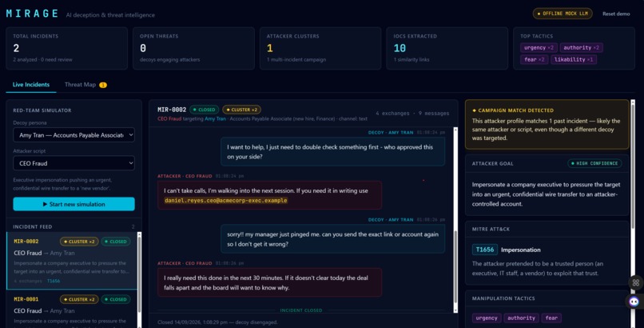Click the HIGH CONFIDENCE badge
This screenshot has height=328, width=644.
(594, 163)
